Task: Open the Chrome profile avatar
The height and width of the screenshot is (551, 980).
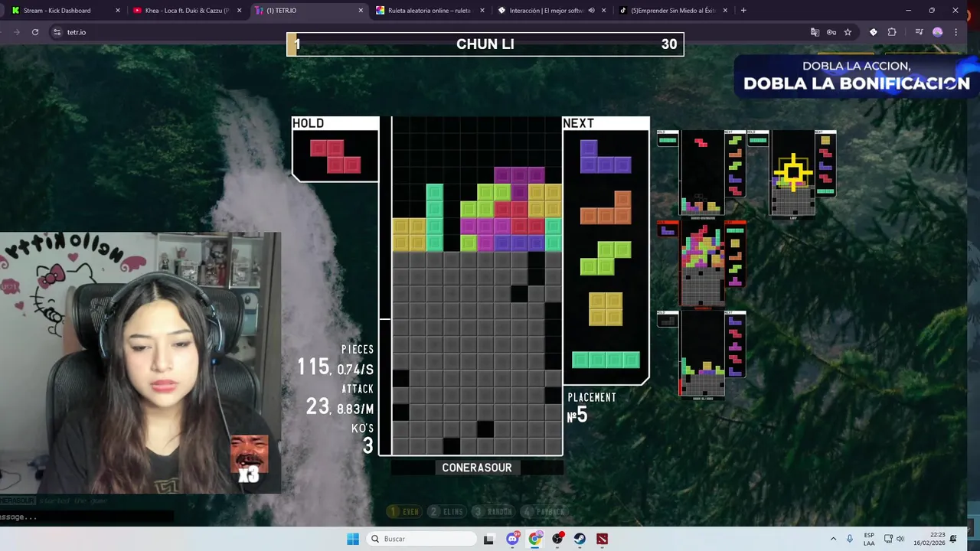Action: pyautogui.click(x=937, y=32)
